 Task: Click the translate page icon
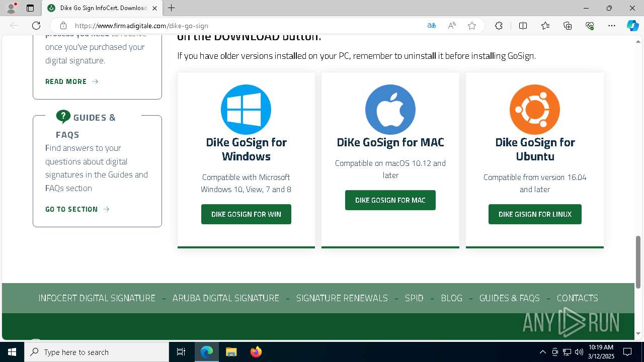(432, 26)
